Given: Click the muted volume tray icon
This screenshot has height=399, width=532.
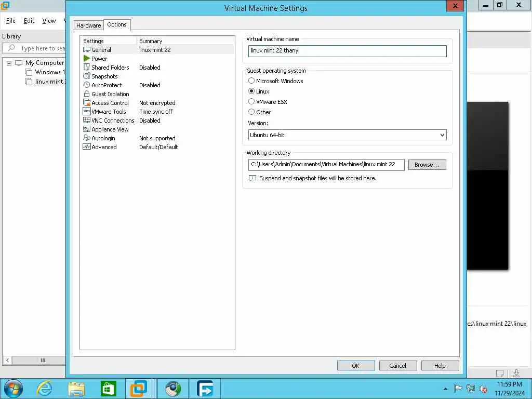Looking at the screenshot, I should [x=483, y=389].
